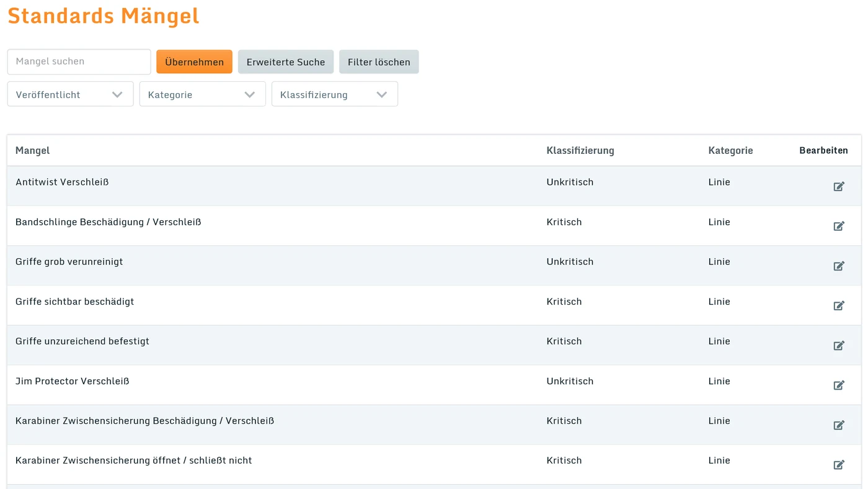This screenshot has height=489, width=868.
Task: Select Griffe unzureichend befestigt text
Action: point(82,341)
